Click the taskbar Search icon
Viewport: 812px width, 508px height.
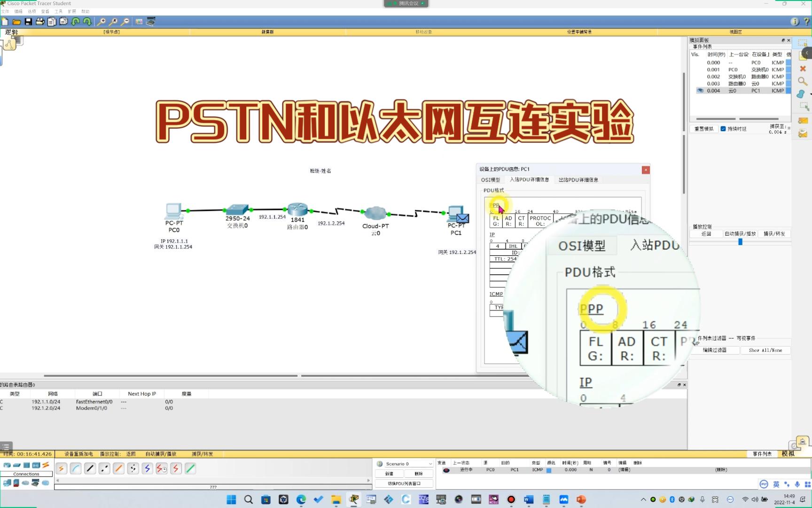tap(249, 500)
